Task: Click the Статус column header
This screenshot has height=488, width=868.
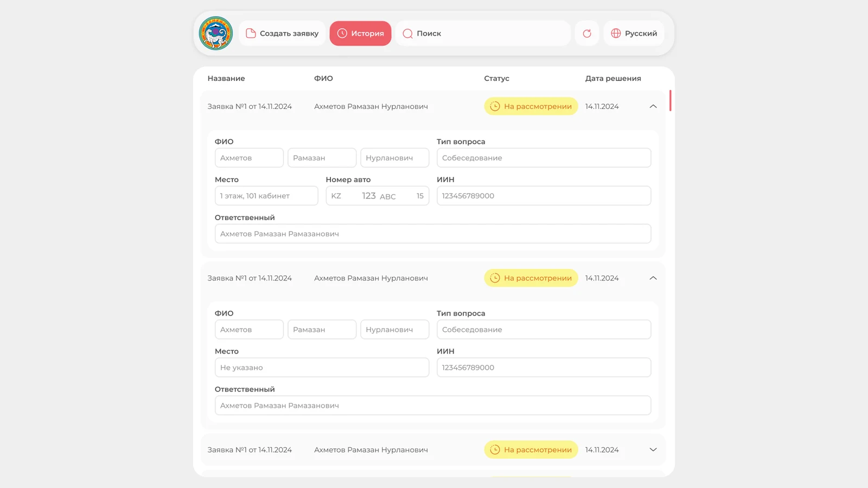Action: [497, 78]
